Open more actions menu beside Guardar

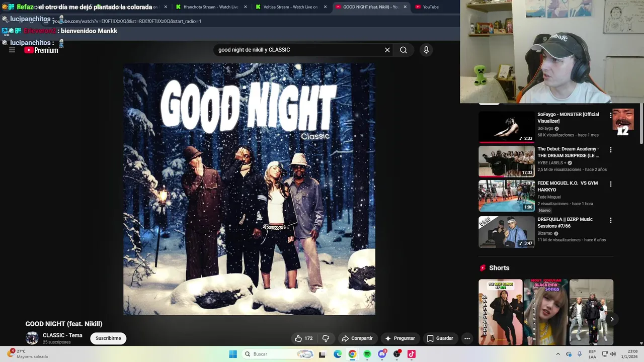click(x=467, y=338)
